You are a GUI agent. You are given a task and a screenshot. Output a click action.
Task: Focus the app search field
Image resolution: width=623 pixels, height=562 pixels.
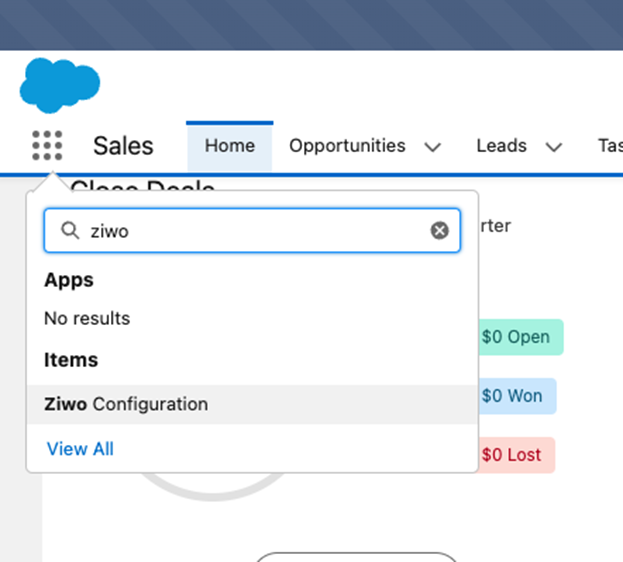[252, 231]
